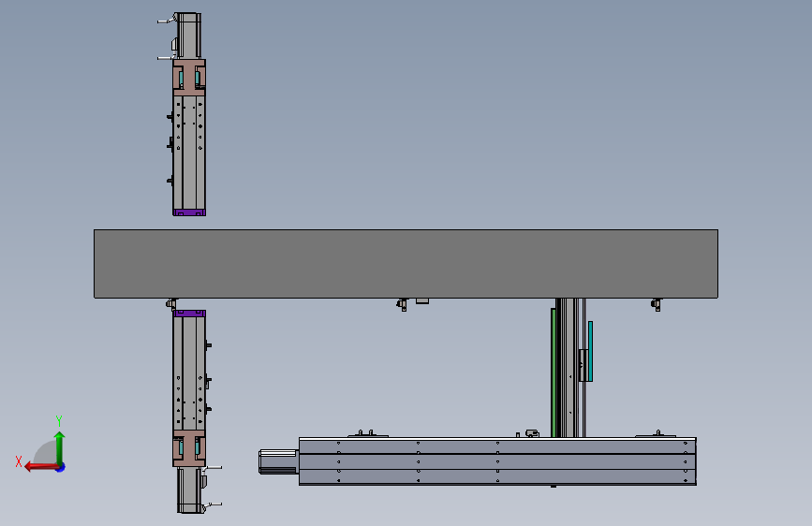
Task: Select the cyan plate beside the vertical column
Action: tap(590, 351)
